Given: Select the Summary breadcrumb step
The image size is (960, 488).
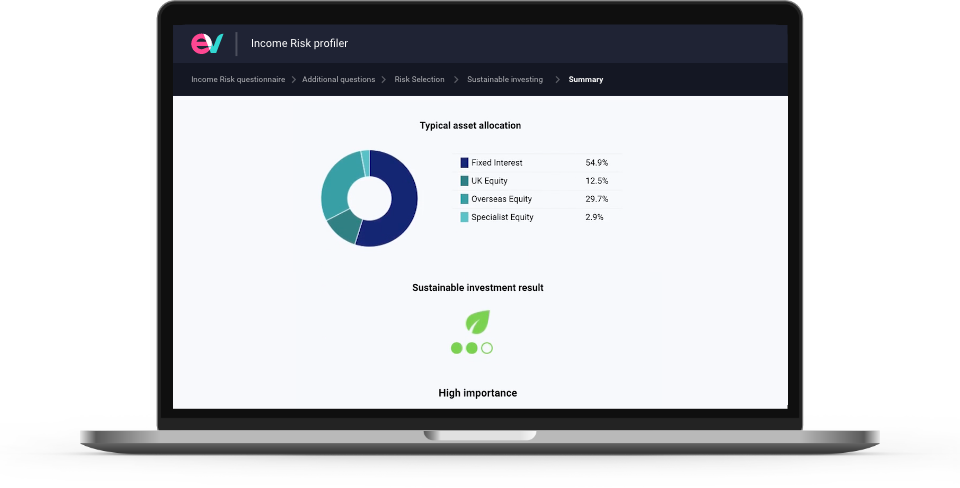Looking at the screenshot, I should 586,80.
